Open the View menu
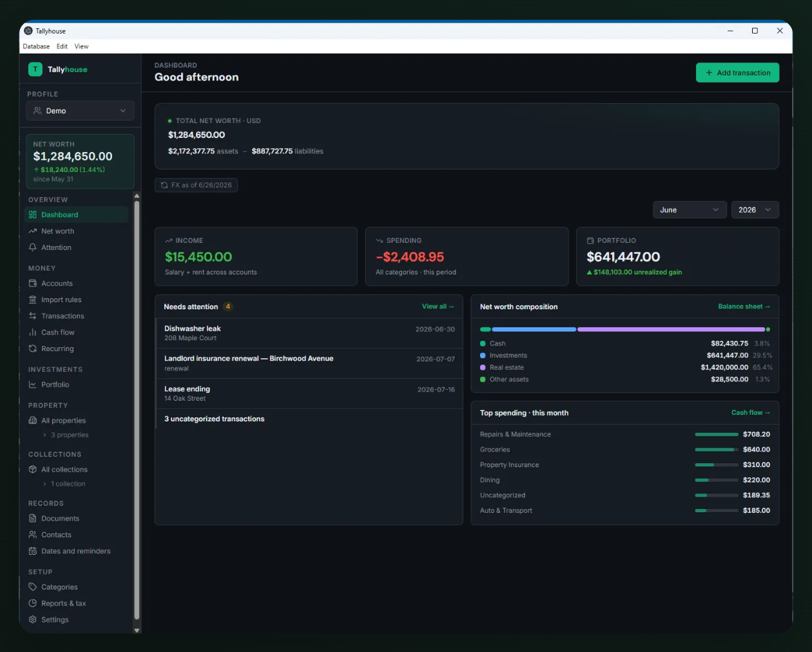This screenshot has height=652, width=812. click(x=81, y=46)
